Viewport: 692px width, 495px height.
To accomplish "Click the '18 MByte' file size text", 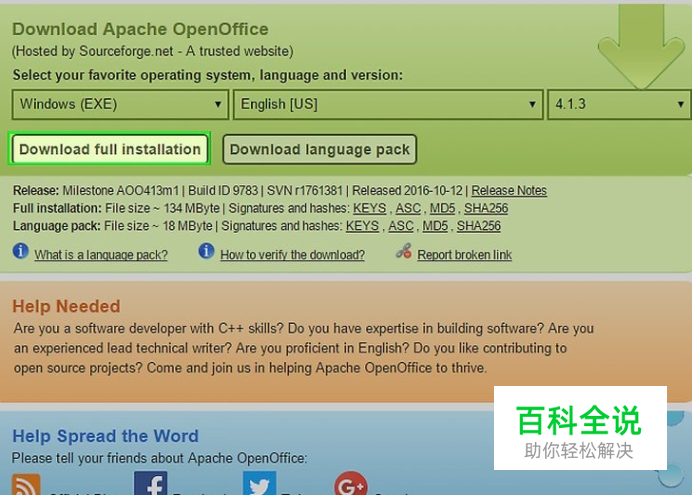I will [x=188, y=226].
